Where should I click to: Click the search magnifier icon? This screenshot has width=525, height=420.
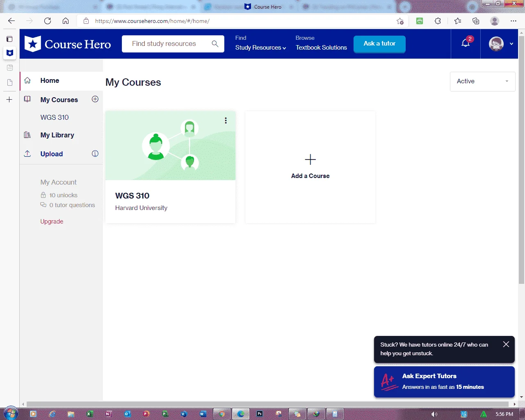click(215, 44)
